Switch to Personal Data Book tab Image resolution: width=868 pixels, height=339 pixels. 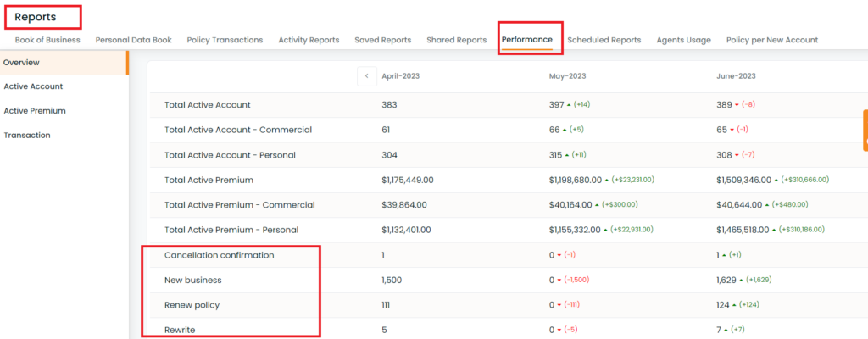pyautogui.click(x=133, y=40)
